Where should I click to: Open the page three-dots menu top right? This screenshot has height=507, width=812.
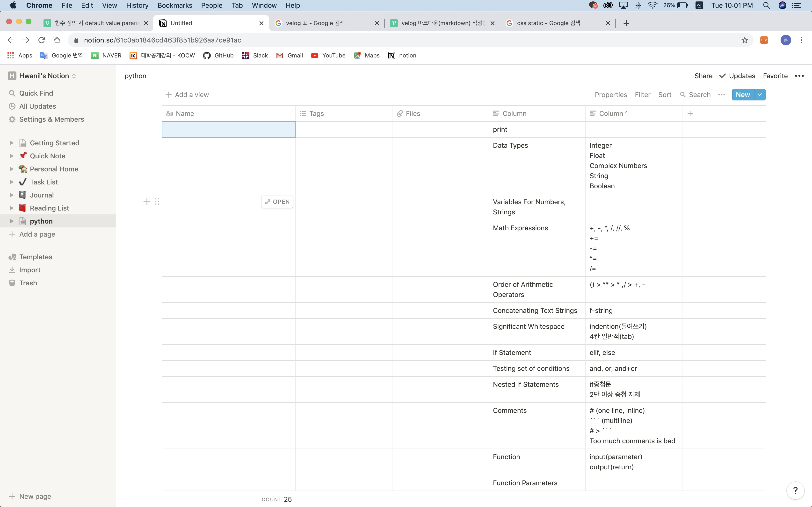(x=799, y=76)
